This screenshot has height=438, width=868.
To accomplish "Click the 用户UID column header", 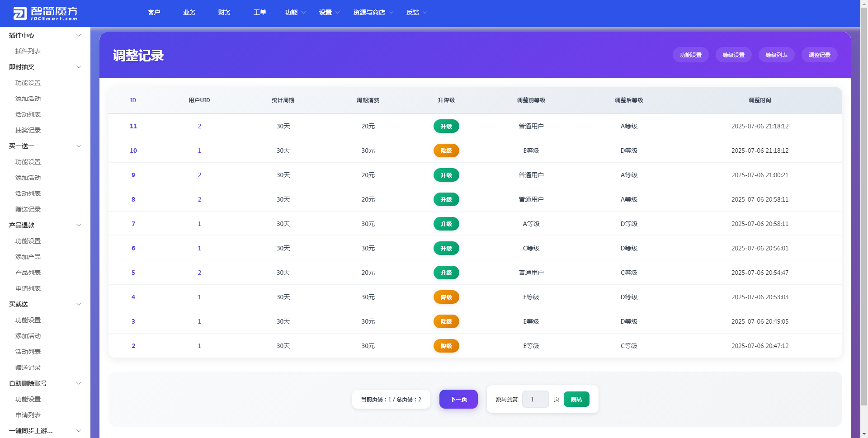I will tap(199, 100).
